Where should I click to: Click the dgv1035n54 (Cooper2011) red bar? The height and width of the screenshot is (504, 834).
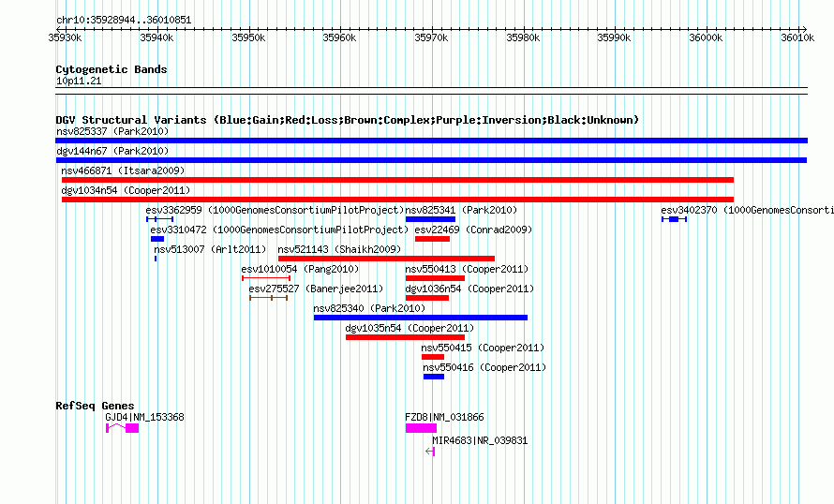tap(406, 337)
